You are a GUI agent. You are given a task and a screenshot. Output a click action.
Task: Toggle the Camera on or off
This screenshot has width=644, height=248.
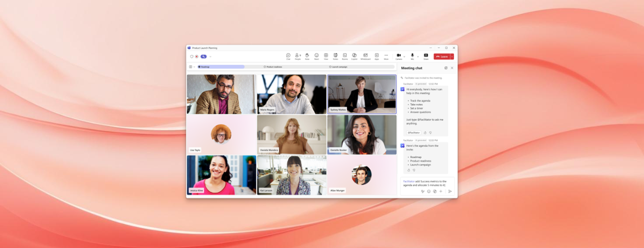pos(399,56)
